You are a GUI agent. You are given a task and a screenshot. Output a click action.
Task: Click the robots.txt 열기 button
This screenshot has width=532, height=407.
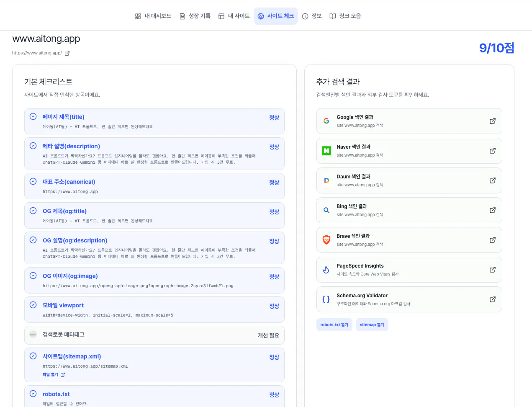[x=334, y=325]
